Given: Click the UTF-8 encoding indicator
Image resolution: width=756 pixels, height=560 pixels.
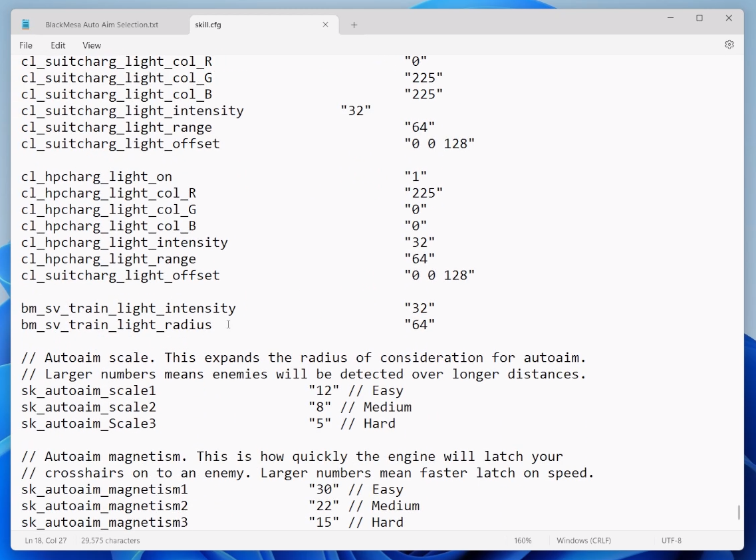Looking at the screenshot, I should tap(671, 541).
